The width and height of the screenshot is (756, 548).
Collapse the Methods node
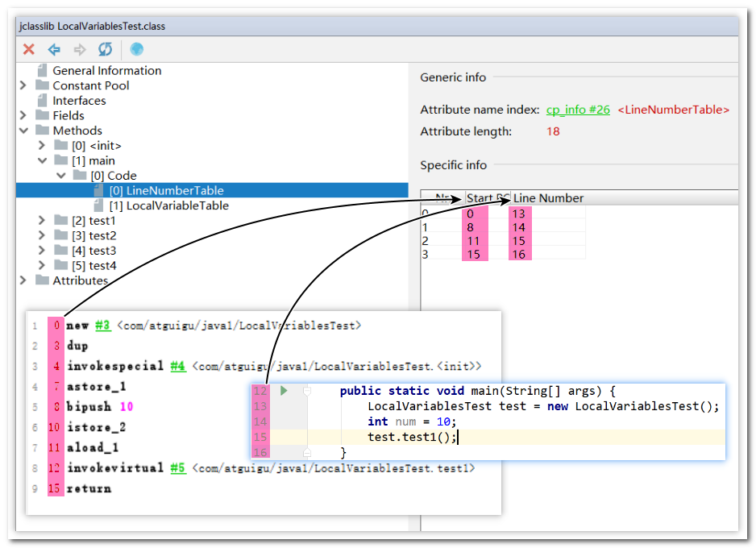pos(23,131)
